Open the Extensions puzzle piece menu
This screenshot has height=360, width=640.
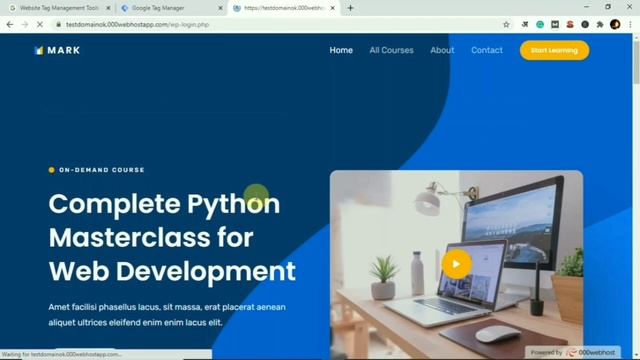[x=600, y=24]
